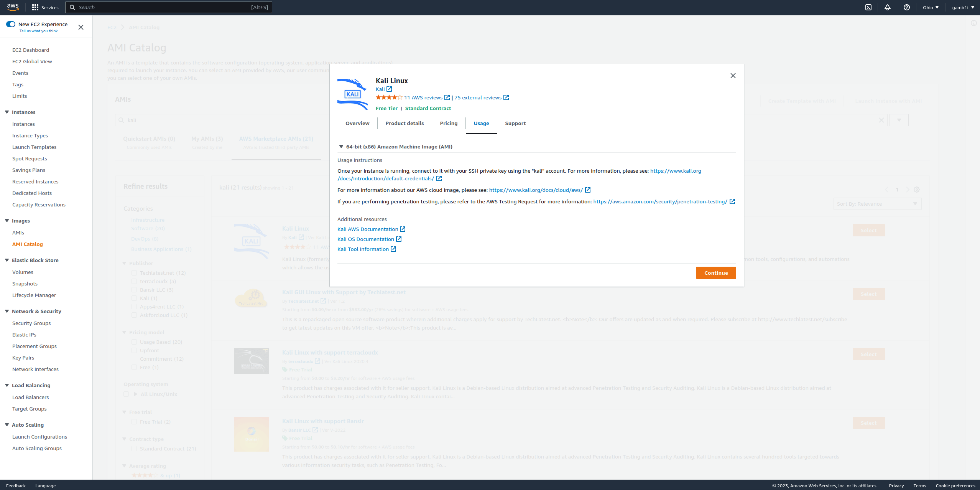Screen dimensions: 980x490
Task: Close the New EC2 Experience banner
Action: pos(81,27)
